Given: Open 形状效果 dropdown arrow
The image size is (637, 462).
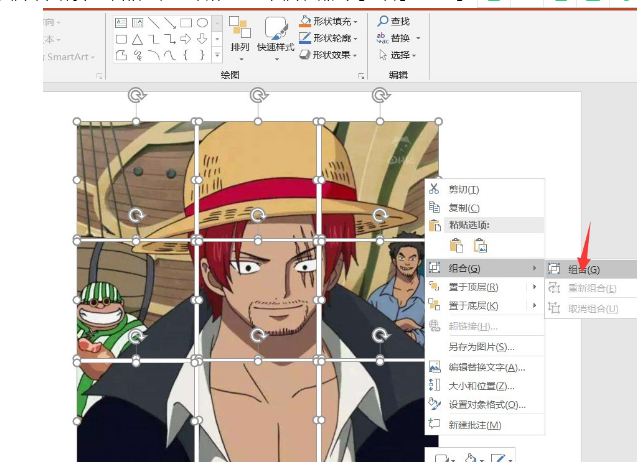Looking at the screenshot, I should coord(355,55).
